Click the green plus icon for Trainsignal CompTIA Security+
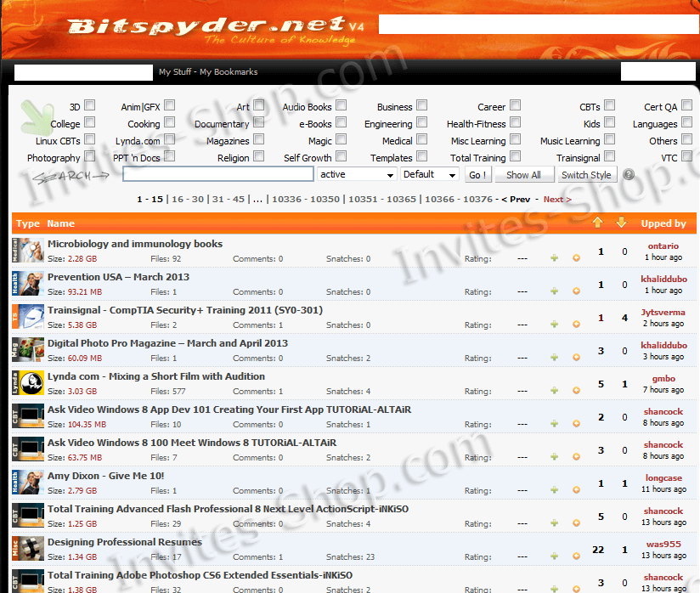The image size is (700, 593). pos(554,325)
